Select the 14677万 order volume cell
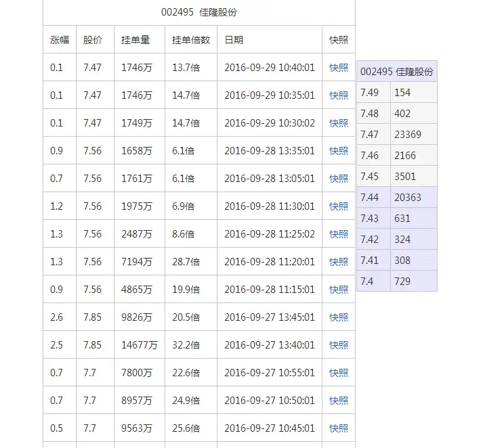483x448 pixels. [x=140, y=345]
